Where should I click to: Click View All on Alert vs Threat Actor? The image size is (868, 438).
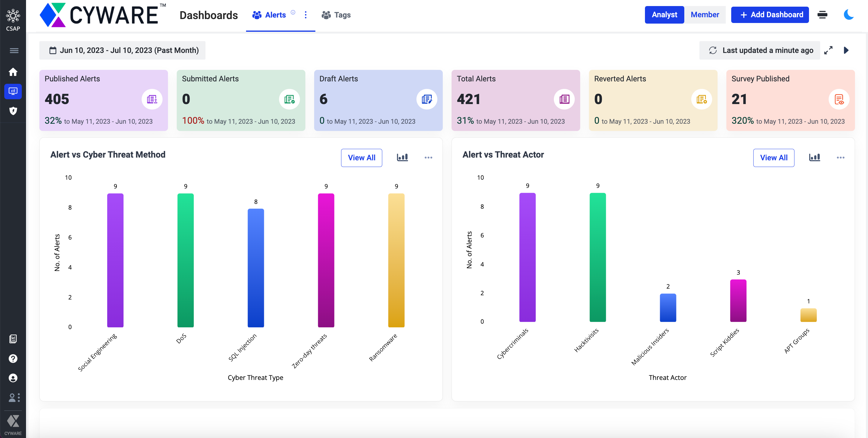tap(773, 158)
